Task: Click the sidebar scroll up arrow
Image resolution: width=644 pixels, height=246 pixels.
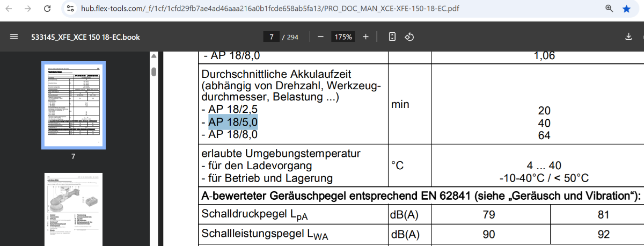Action: [153, 56]
